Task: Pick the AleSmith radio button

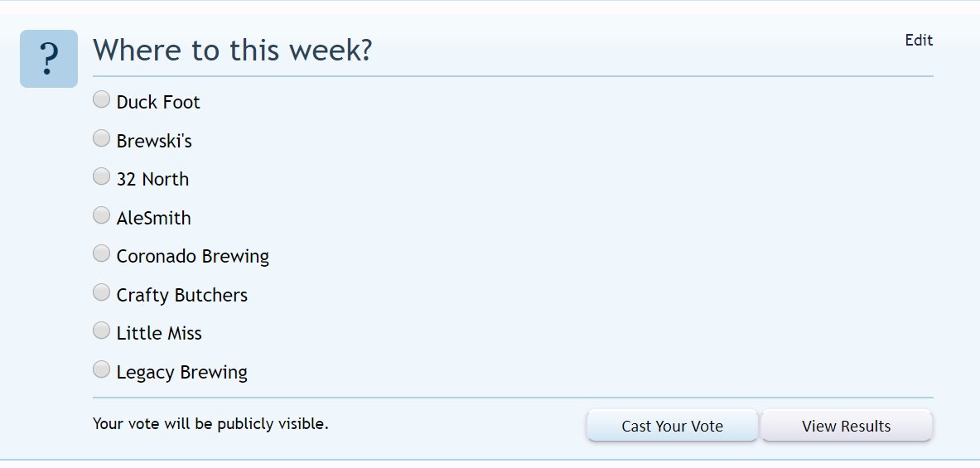Action: pyautogui.click(x=101, y=215)
